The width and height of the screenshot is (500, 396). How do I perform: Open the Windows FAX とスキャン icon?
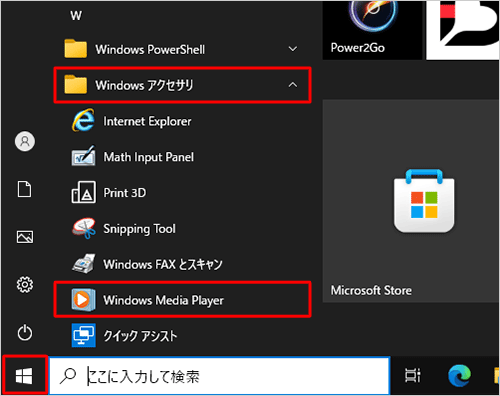84,264
